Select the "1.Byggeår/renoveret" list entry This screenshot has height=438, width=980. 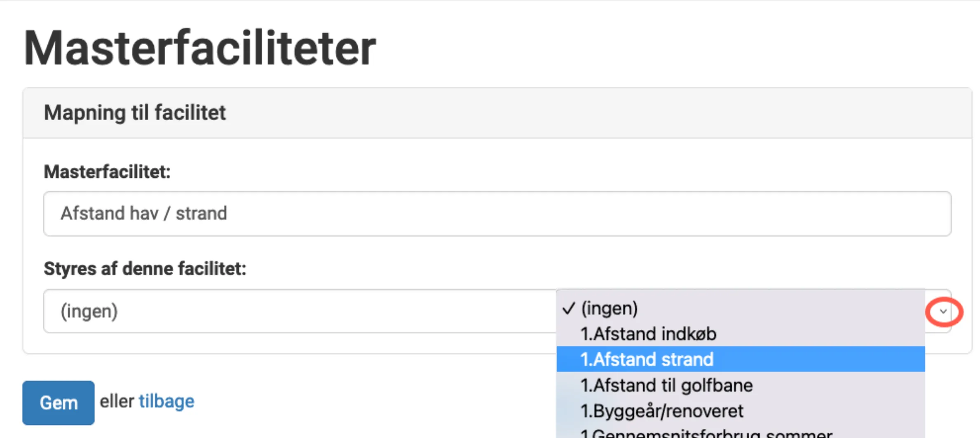coord(661,411)
